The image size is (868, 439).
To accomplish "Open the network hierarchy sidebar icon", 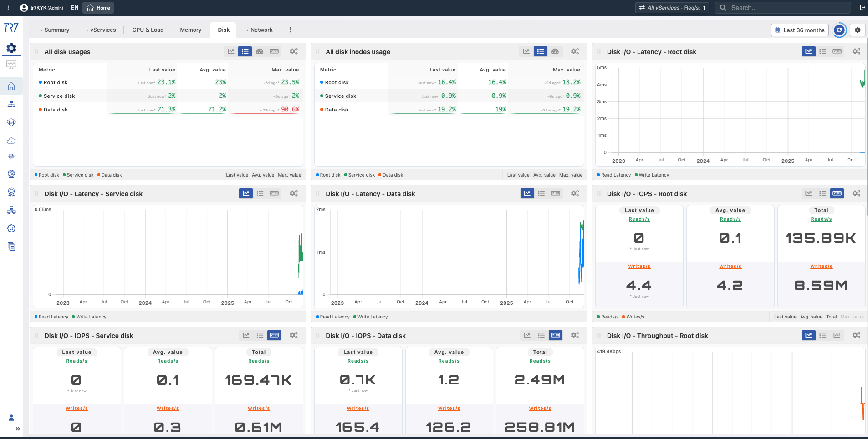I will pos(11,104).
